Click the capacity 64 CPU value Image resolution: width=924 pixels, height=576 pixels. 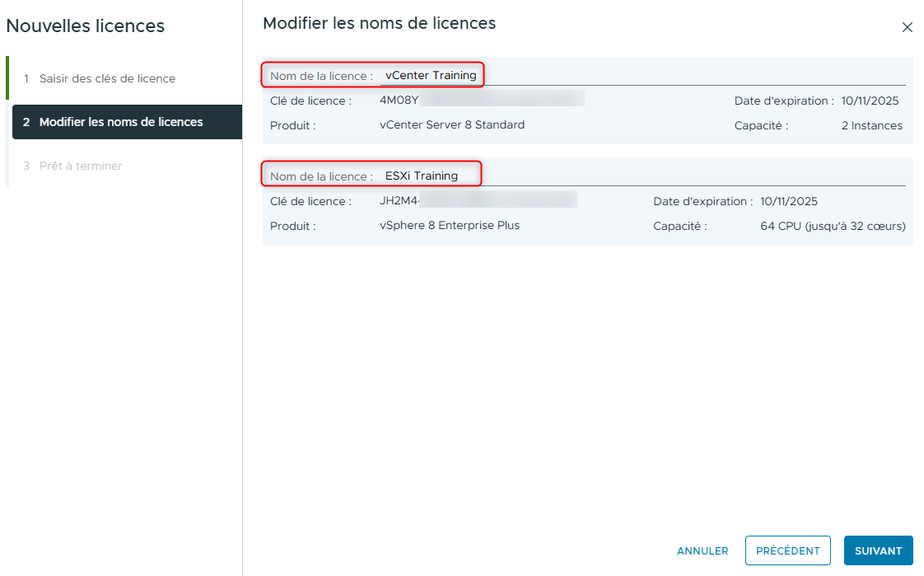(x=831, y=226)
